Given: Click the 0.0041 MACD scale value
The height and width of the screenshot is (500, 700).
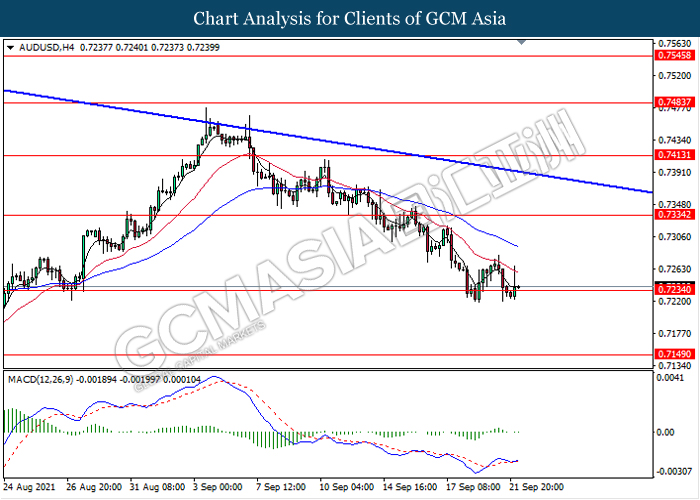Looking at the screenshot, I should click(x=671, y=378).
